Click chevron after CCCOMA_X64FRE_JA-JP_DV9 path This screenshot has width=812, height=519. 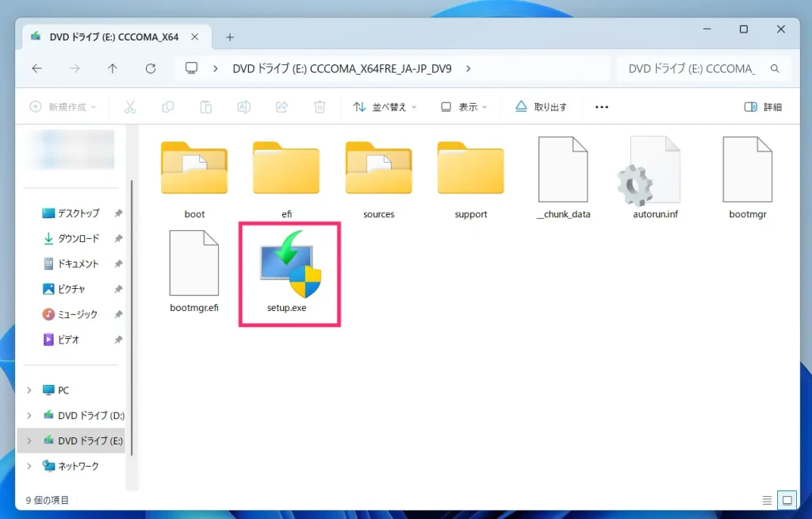pos(468,68)
